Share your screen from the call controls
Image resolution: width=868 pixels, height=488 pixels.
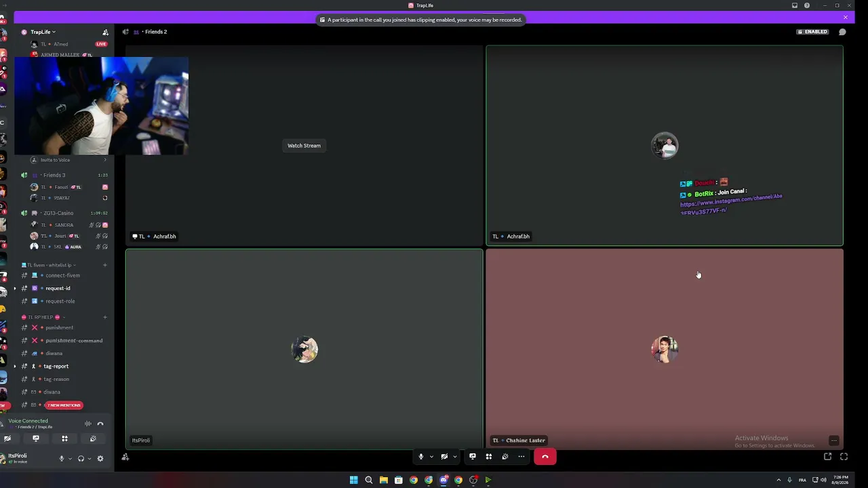(x=473, y=457)
